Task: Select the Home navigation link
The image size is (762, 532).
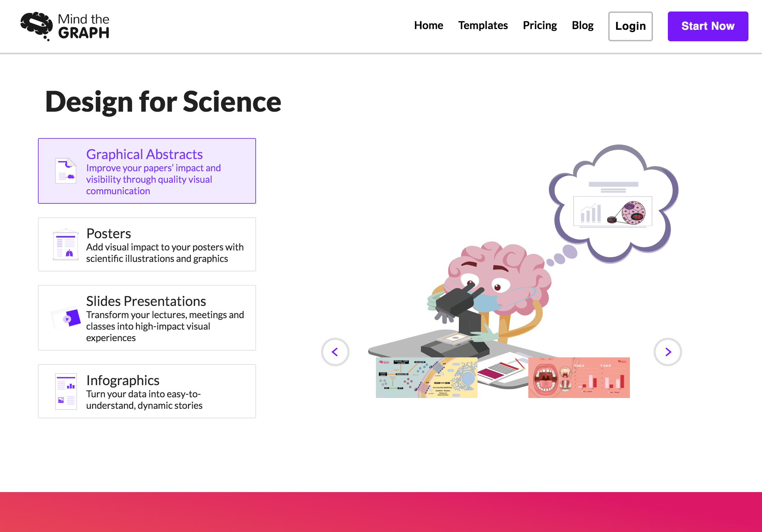Action: click(428, 25)
